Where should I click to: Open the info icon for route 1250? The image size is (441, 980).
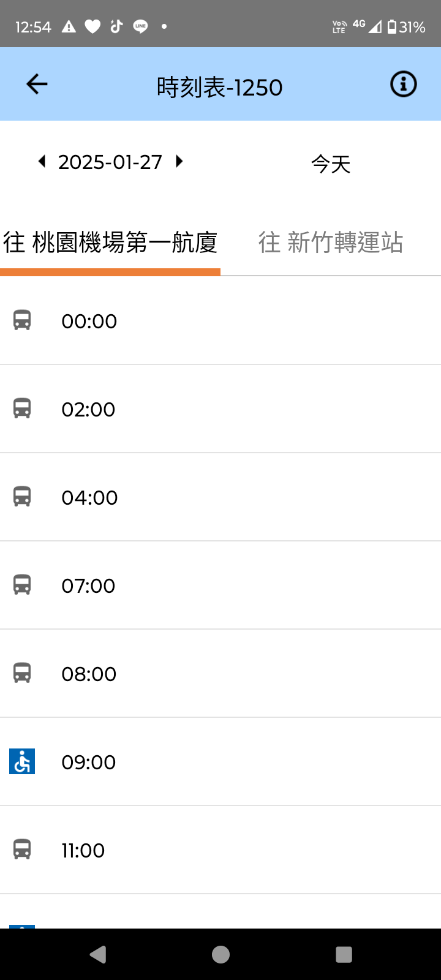tap(404, 84)
